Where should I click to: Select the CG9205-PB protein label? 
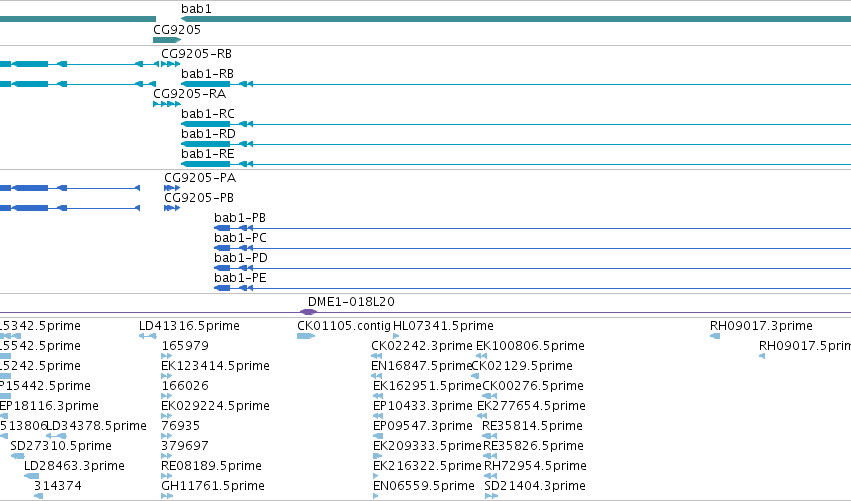[199, 198]
